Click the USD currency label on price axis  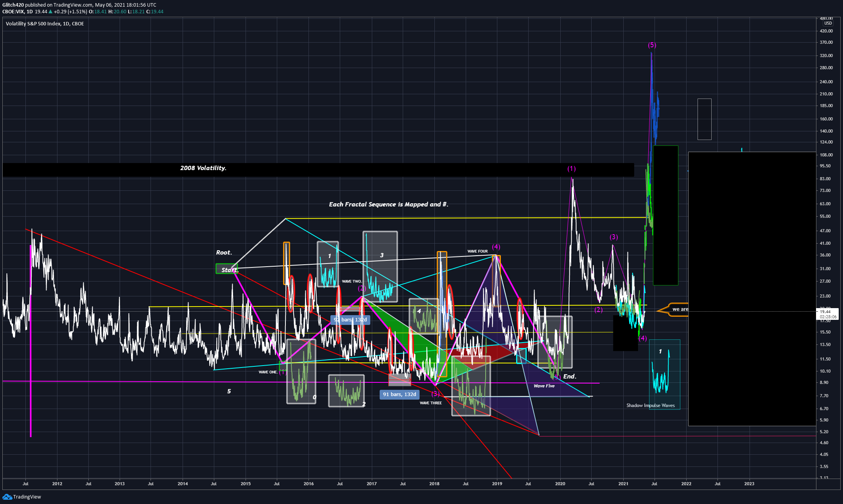point(828,23)
